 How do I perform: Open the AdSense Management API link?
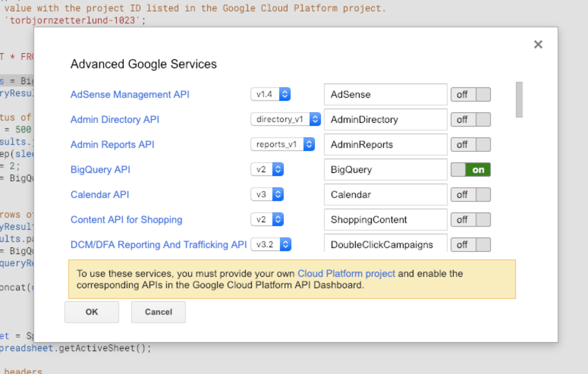tap(130, 94)
